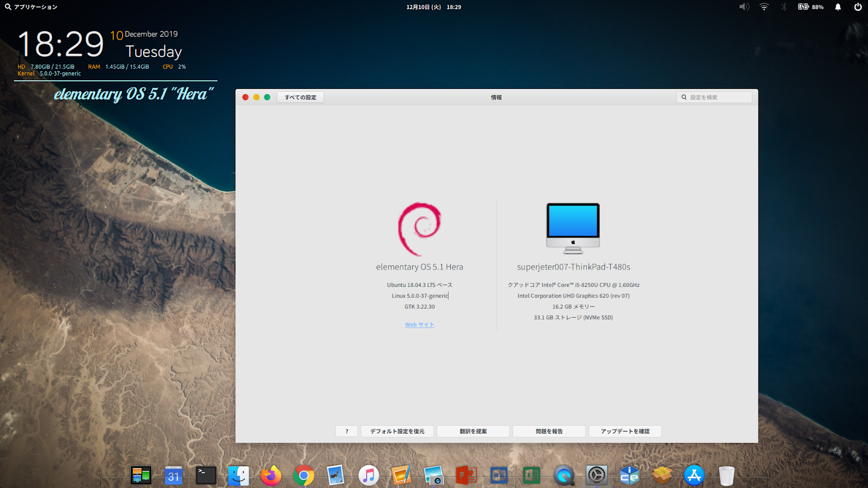Viewport: 868px width, 488px height.
Task: Launch Firefox from the dock
Action: tap(271, 476)
